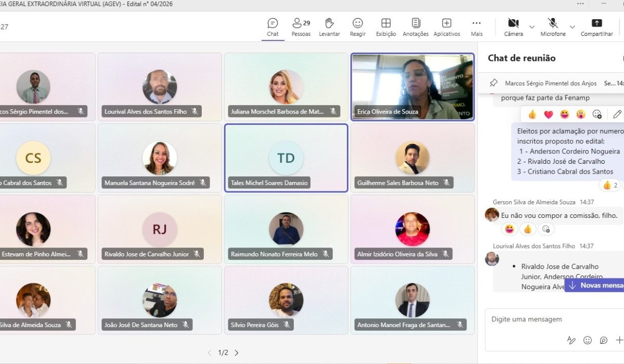Expand the Microfone options arrow

point(573,27)
